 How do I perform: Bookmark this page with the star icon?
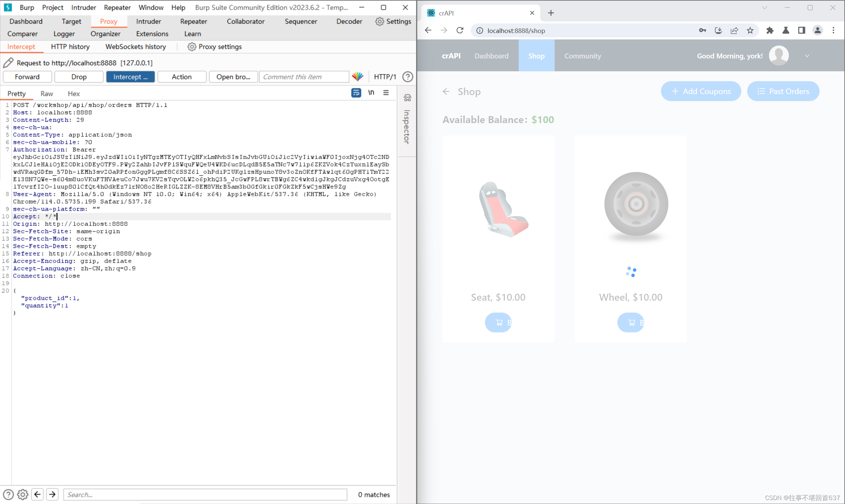point(750,31)
